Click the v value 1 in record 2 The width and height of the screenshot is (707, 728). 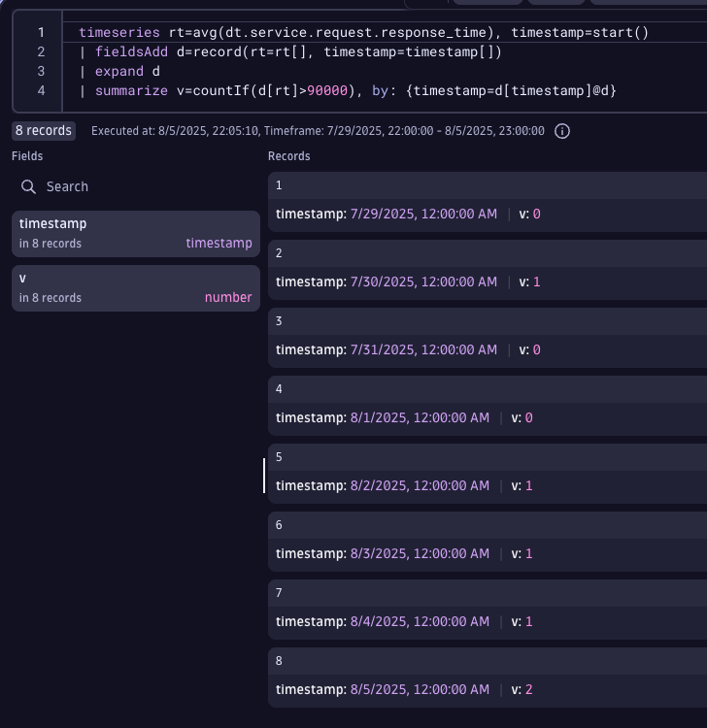click(x=536, y=281)
